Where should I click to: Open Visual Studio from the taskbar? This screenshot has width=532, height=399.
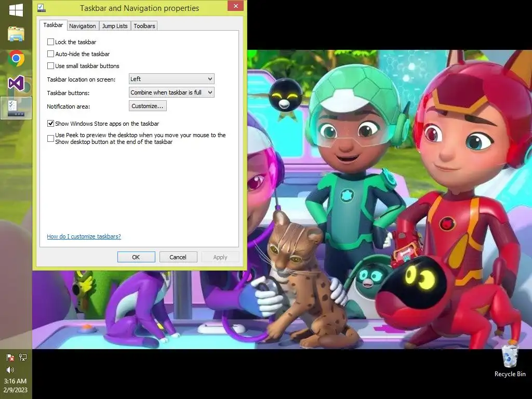pyautogui.click(x=16, y=83)
